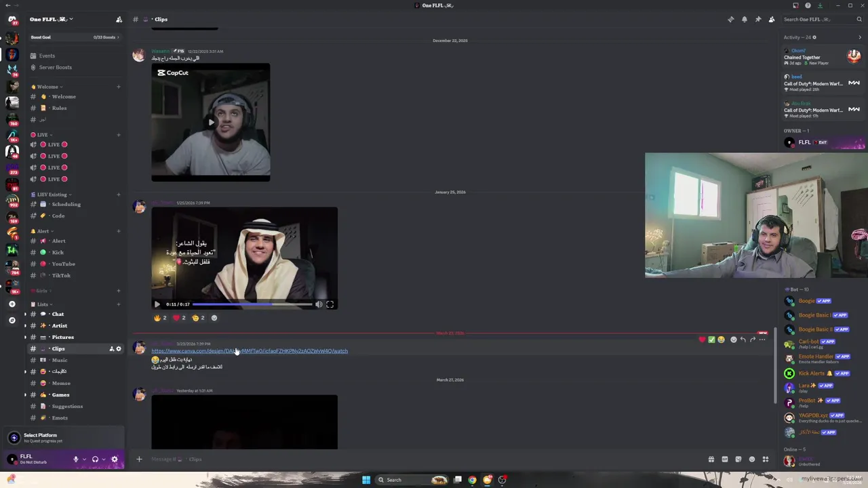Screen dimensions: 868x488
Task: Expand threads under Artist channel
Action: click(25, 325)
